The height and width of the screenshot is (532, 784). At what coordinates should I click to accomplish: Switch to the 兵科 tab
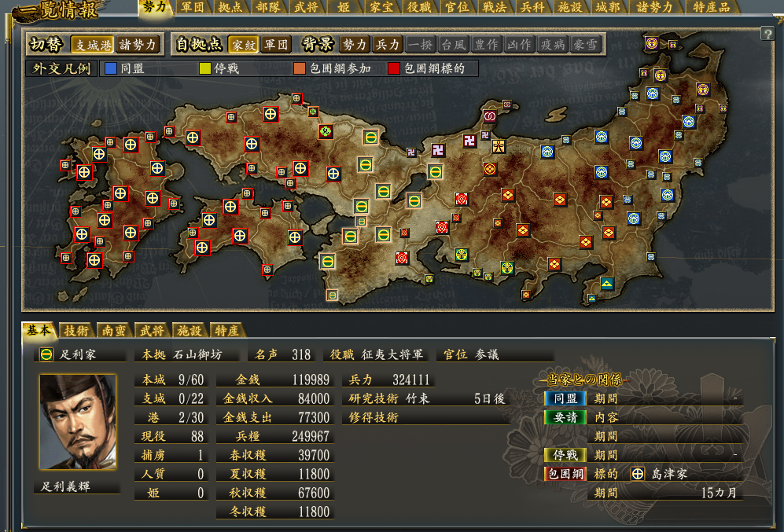(x=532, y=7)
